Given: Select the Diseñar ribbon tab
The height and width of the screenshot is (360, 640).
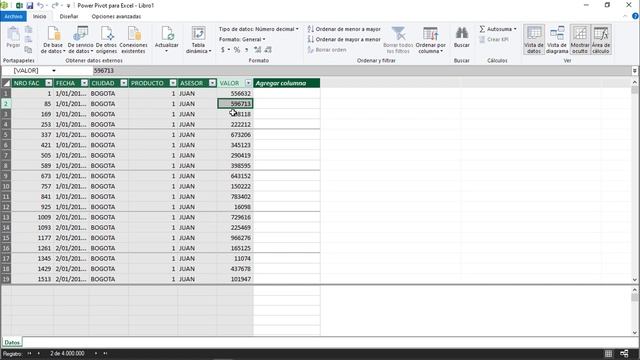Looking at the screenshot, I should tap(69, 16).
